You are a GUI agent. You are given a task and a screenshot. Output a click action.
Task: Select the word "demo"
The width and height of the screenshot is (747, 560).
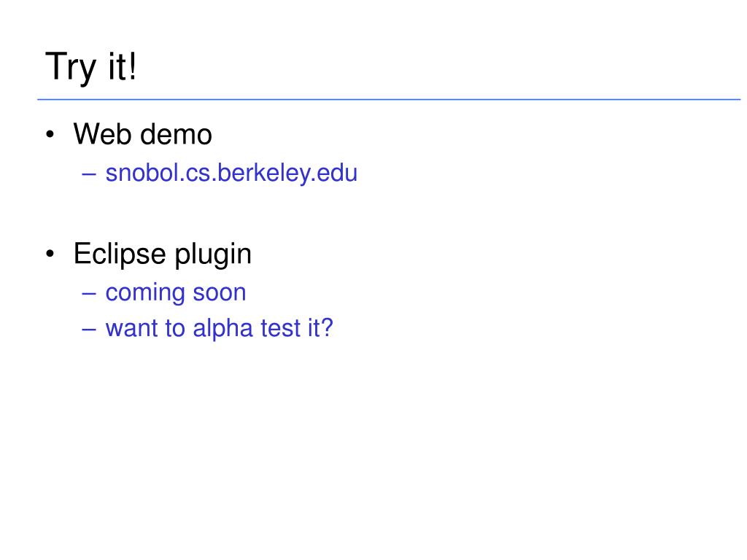click(177, 134)
